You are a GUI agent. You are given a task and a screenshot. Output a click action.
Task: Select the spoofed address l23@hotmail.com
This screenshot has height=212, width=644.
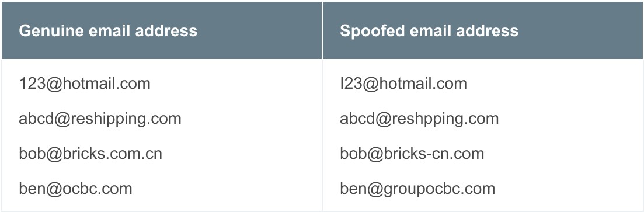tap(403, 84)
